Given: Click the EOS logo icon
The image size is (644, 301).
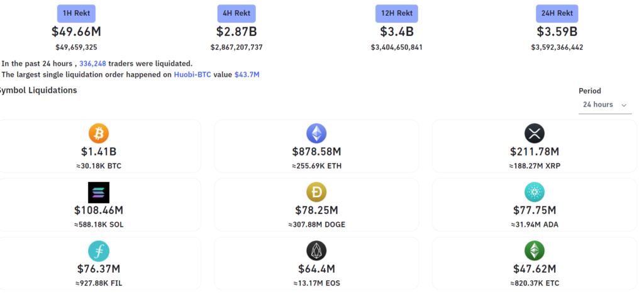Looking at the screenshot, I should pos(316,251).
